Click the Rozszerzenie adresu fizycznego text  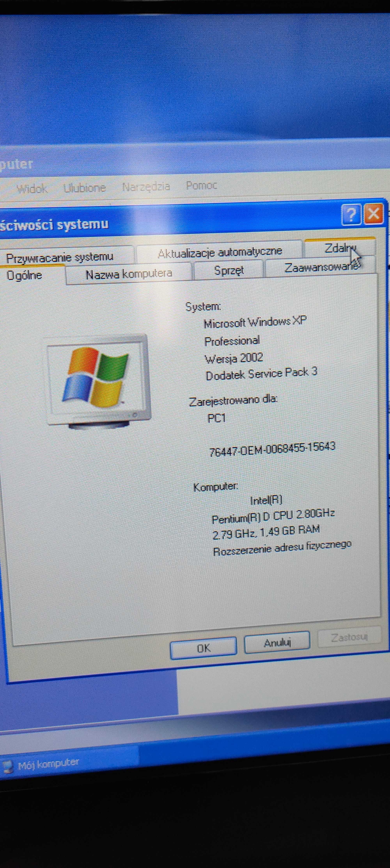pyautogui.click(x=282, y=548)
